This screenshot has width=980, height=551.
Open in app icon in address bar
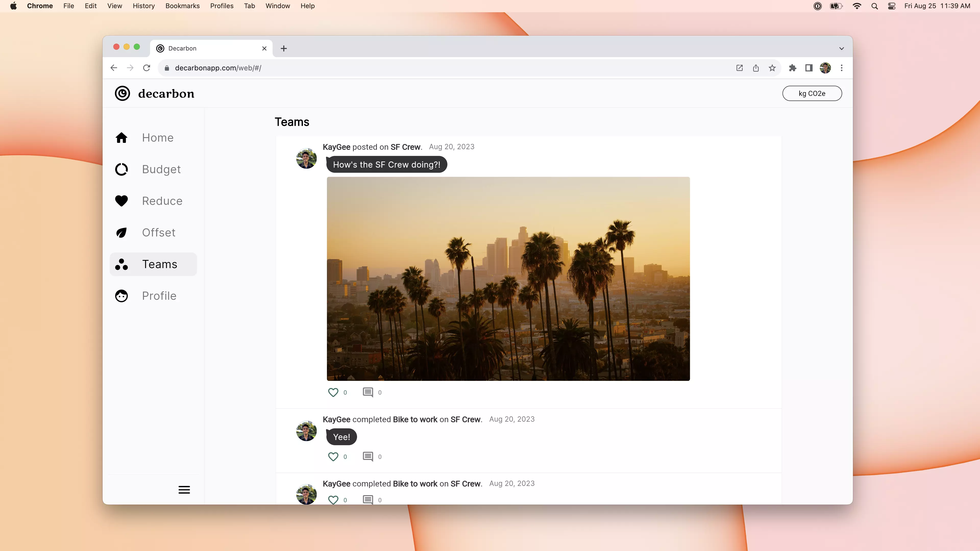pyautogui.click(x=739, y=68)
